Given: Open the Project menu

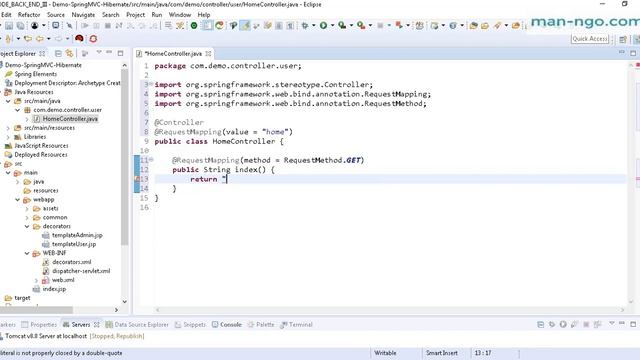Looking at the screenshot, I should tap(136, 15).
